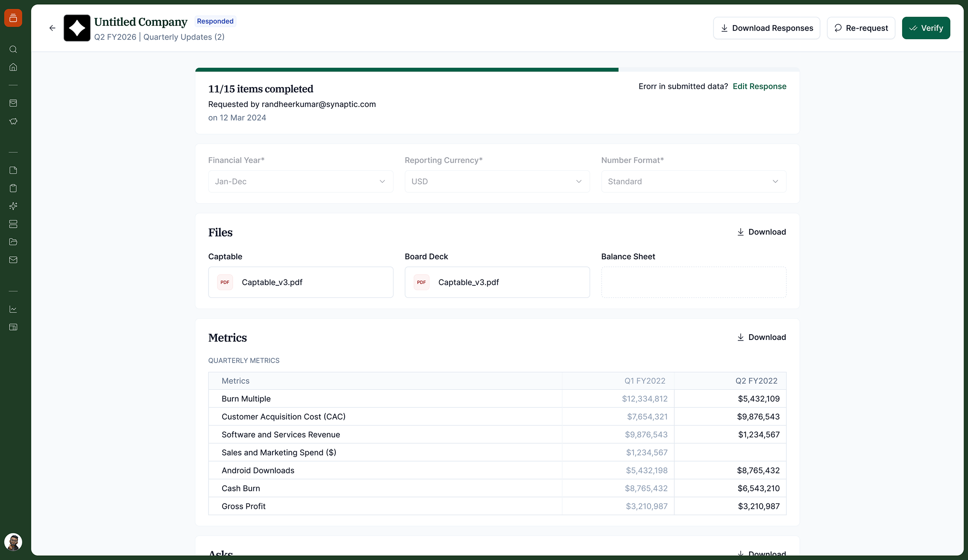
Task: Click Software and Services Revenue row label
Action: click(x=281, y=435)
